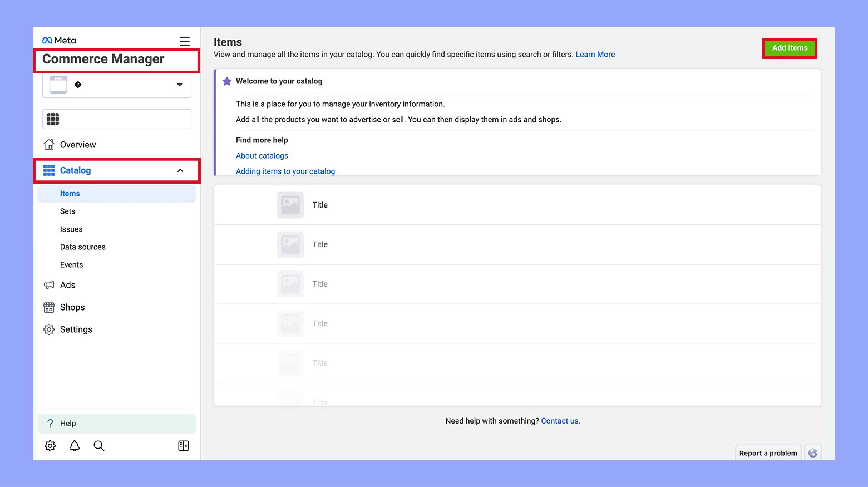This screenshot has height=487, width=868.
Task: Open the About catalogs link
Action: tap(262, 155)
